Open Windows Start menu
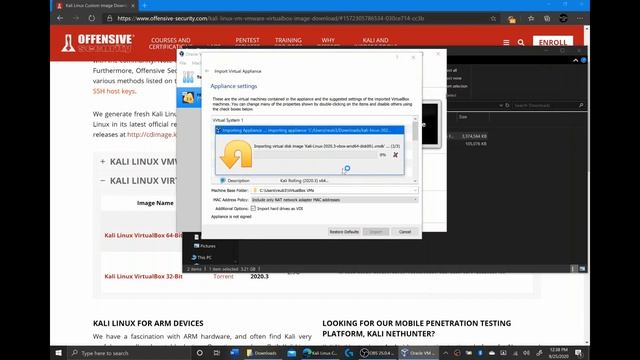640x360 pixels. tap(58, 353)
